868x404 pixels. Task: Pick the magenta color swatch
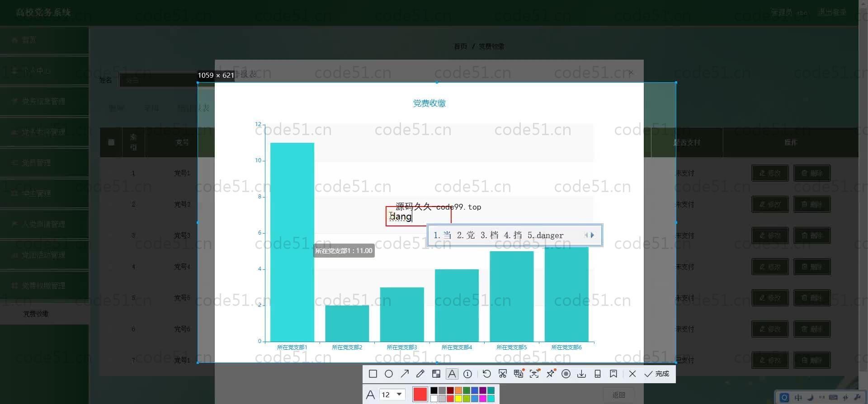click(x=483, y=399)
